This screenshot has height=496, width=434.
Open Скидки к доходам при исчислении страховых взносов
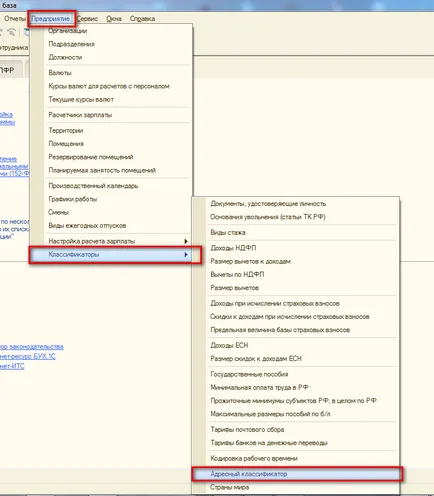tap(290, 317)
